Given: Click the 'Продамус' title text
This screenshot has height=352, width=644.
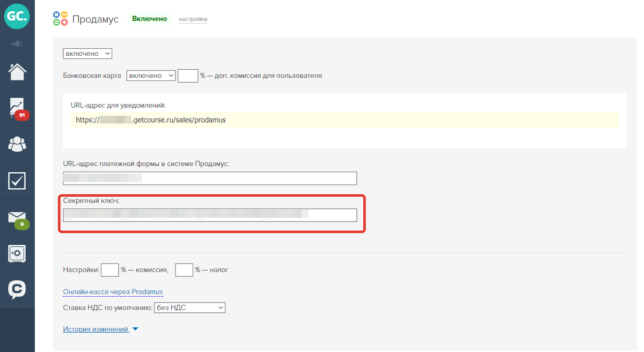Looking at the screenshot, I should pos(95,19).
